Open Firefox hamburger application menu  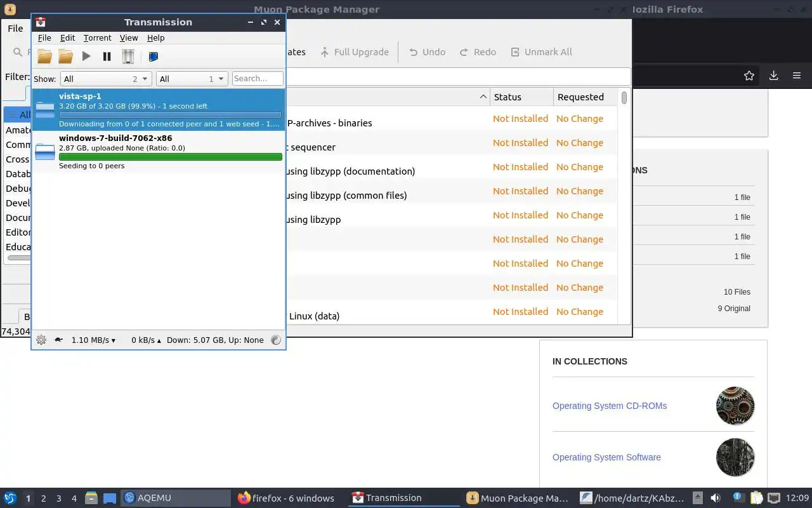point(797,76)
